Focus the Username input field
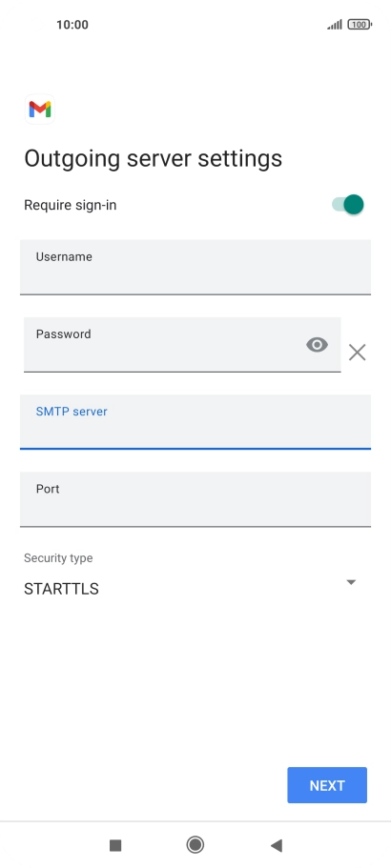This screenshot has width=391, height=868. click(x=195, y=267)
